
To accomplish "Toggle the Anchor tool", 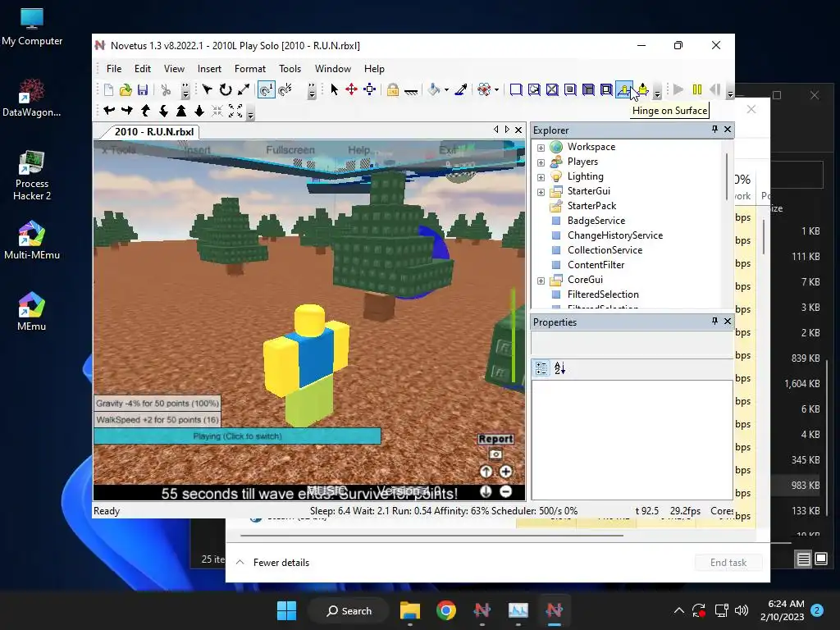I will tap(411, 90).
